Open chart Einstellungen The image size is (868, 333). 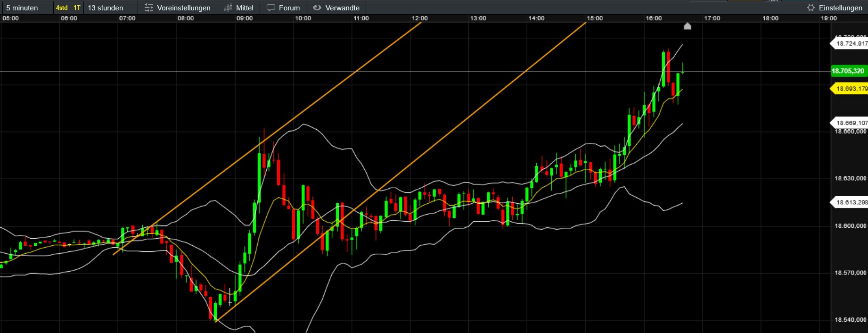coord(841,8)
